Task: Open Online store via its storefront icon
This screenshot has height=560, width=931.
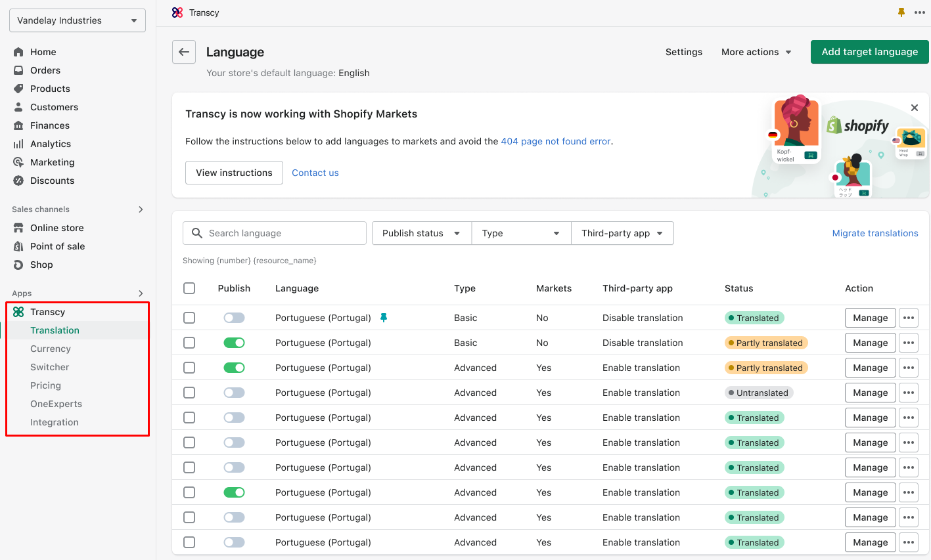Action: coord(18,228)
